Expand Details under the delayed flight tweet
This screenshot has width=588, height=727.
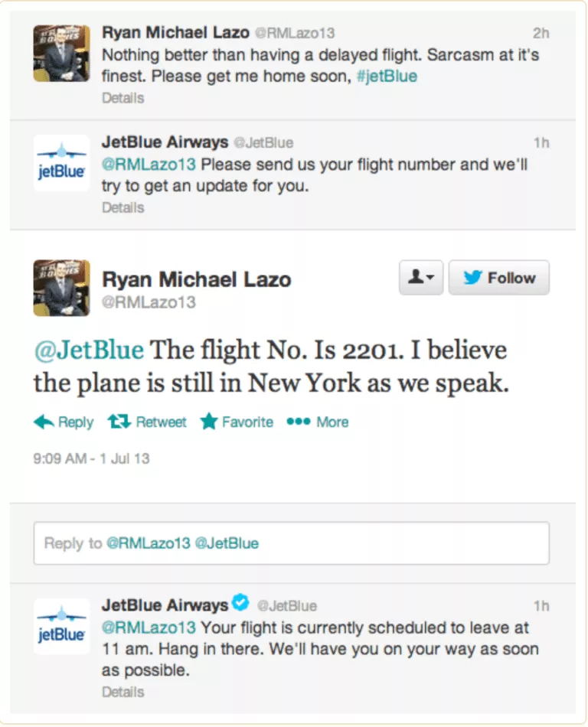122,98
